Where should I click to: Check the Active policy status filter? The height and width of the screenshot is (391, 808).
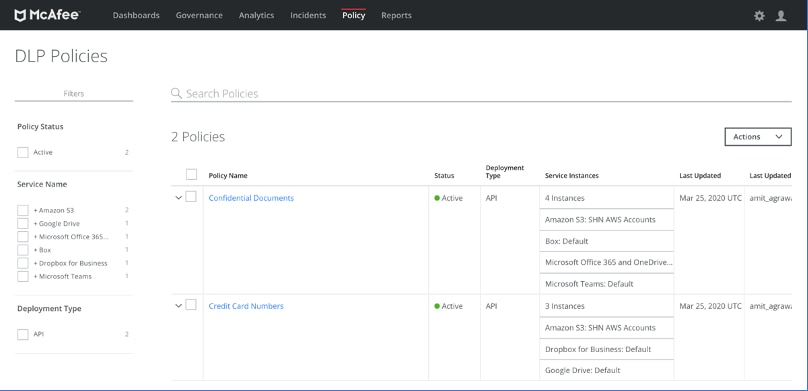click(23, 152)
